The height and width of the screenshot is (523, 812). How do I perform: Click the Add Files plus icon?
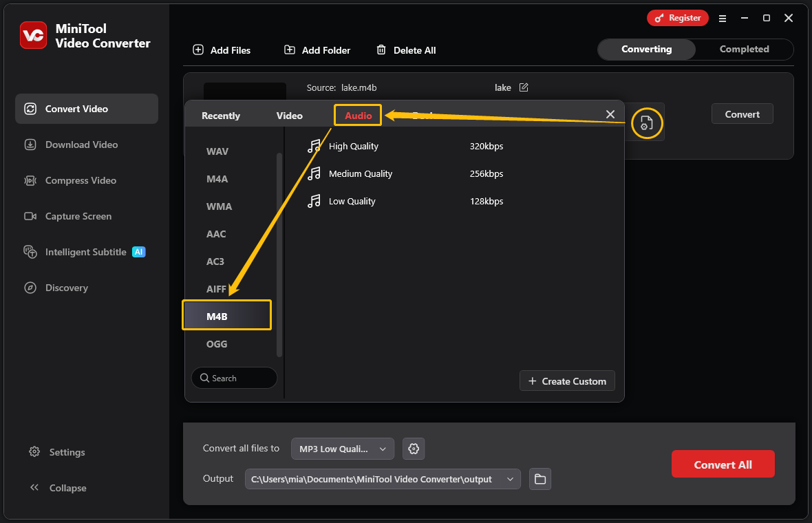tap(198, 50)
